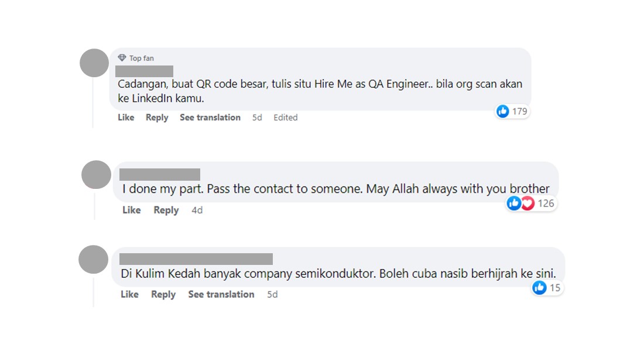View edit history via the Edited label
644x362 pixels.
tap(286, 118)
